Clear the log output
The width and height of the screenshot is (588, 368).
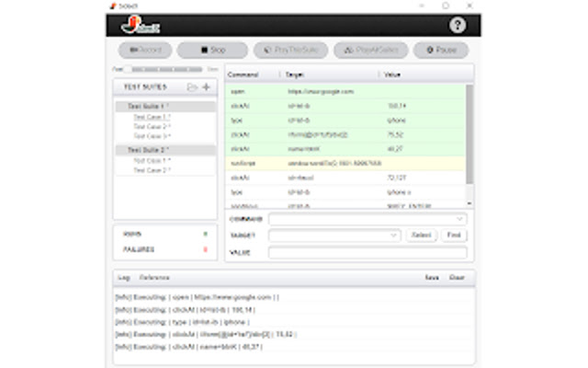pyautogui.click(x=457, y=278)
